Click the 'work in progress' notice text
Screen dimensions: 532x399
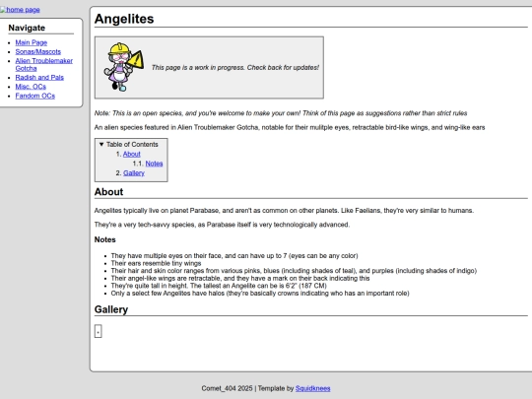click(x=235, y=68)
